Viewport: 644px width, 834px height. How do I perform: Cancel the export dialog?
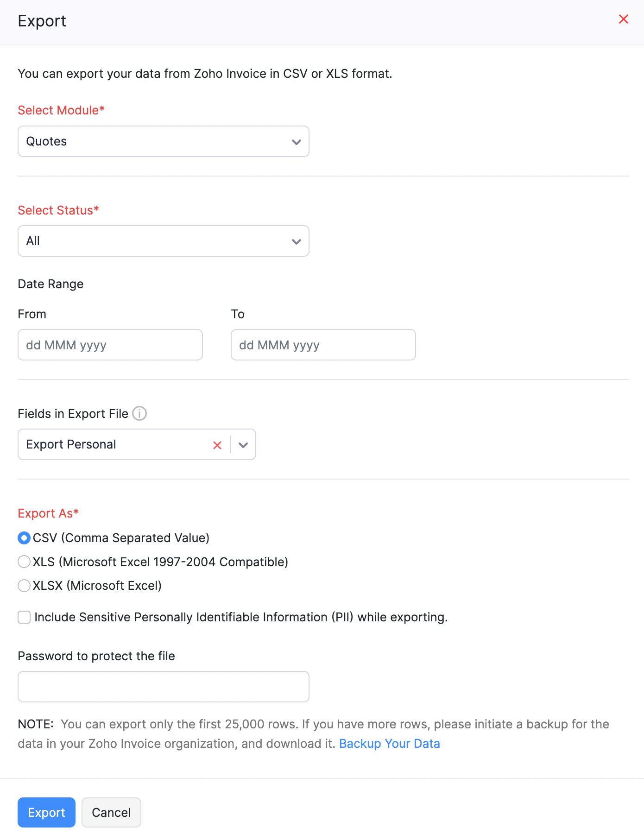(x=111, y=812)
